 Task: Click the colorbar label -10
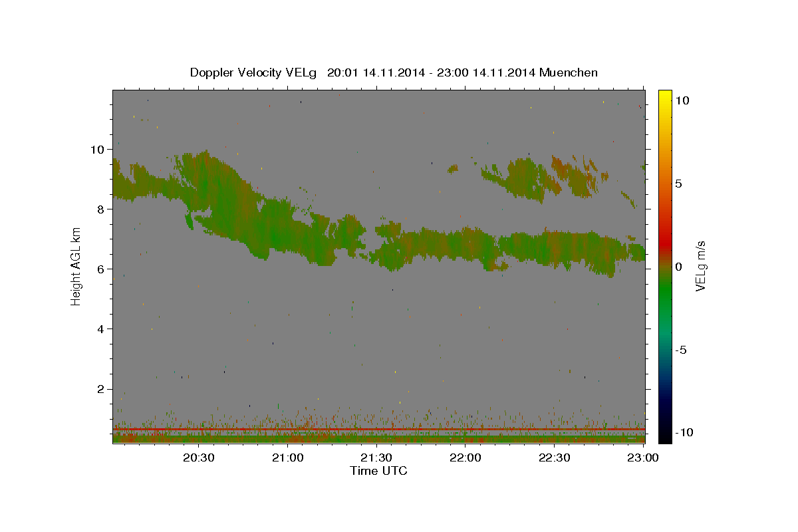684,432
